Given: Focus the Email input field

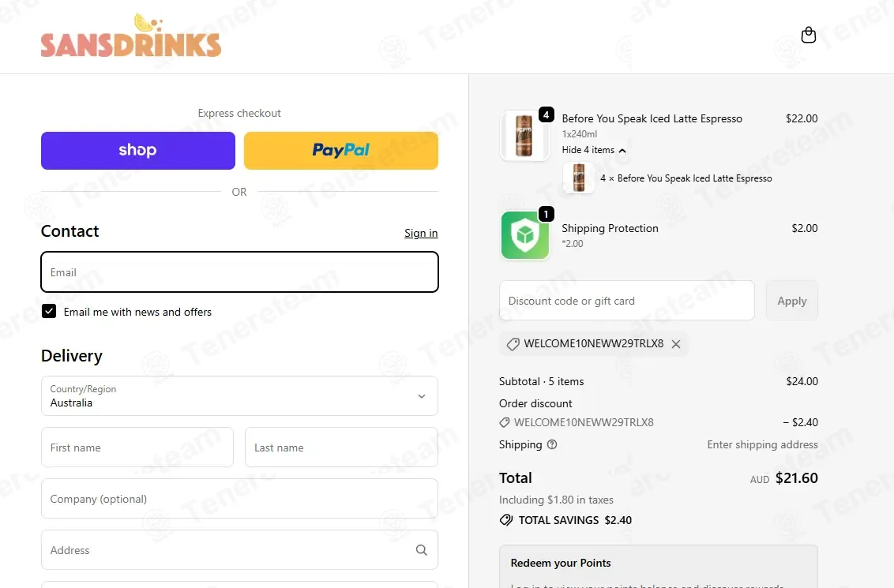Looking at the screenshot, I should [239, 272].
